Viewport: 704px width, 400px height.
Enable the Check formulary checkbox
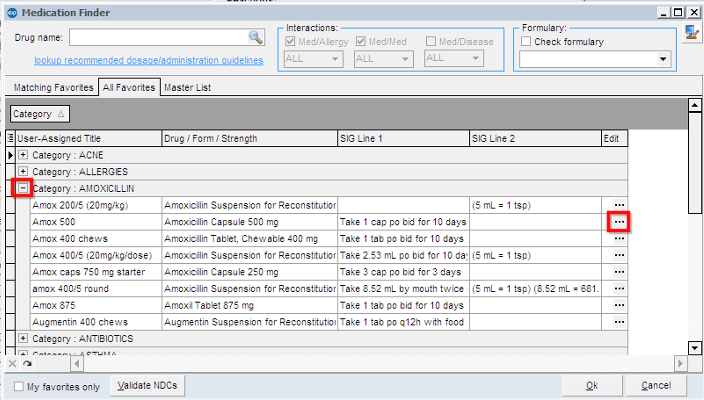coord(526,41)
